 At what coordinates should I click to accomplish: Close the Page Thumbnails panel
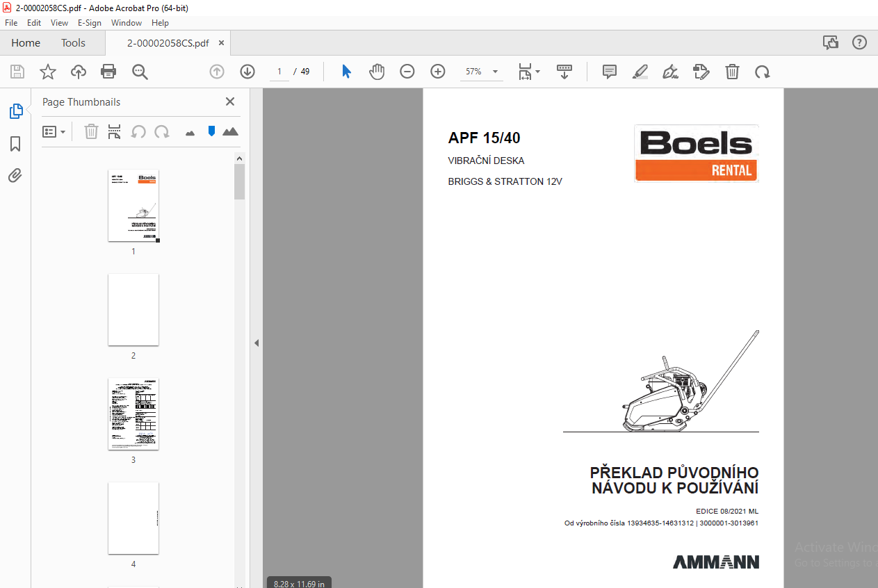coord(230,101)
